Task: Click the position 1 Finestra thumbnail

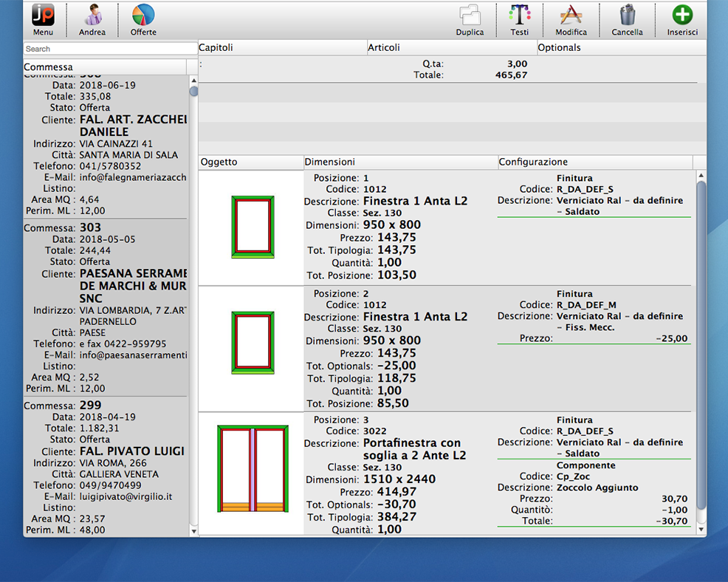Action: tap(253, 227)
